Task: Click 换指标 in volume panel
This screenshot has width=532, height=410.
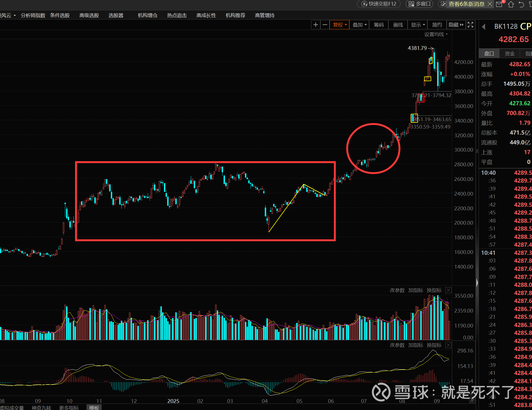Action: click(x=434, y=290)
